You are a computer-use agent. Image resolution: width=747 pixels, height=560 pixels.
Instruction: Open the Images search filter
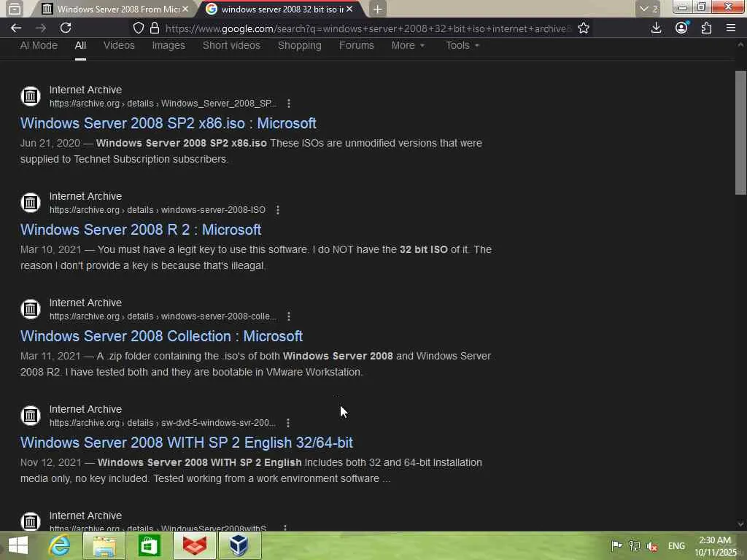tap(169, 46)
